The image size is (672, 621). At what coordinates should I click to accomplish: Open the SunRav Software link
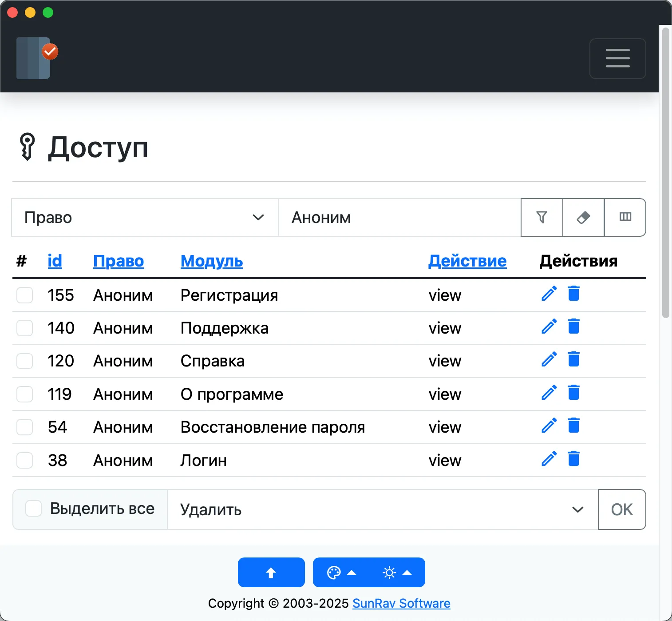401,603
